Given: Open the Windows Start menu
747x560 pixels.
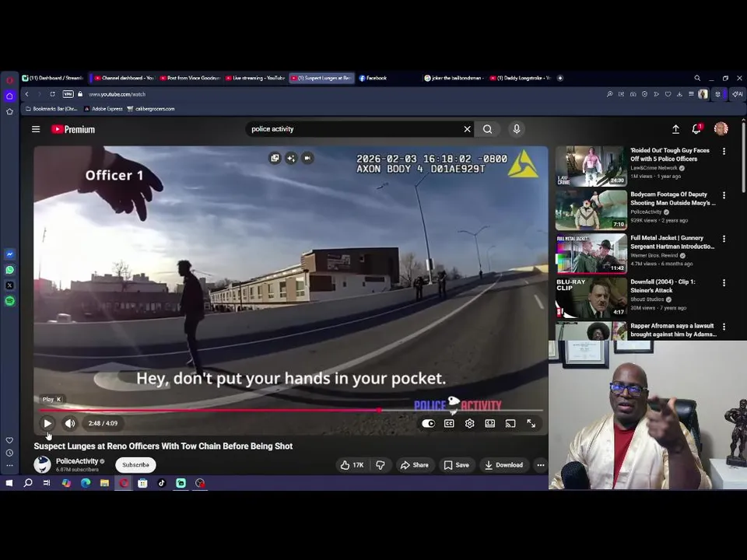Looking at the screenshot, I should (x=9, y=483).
